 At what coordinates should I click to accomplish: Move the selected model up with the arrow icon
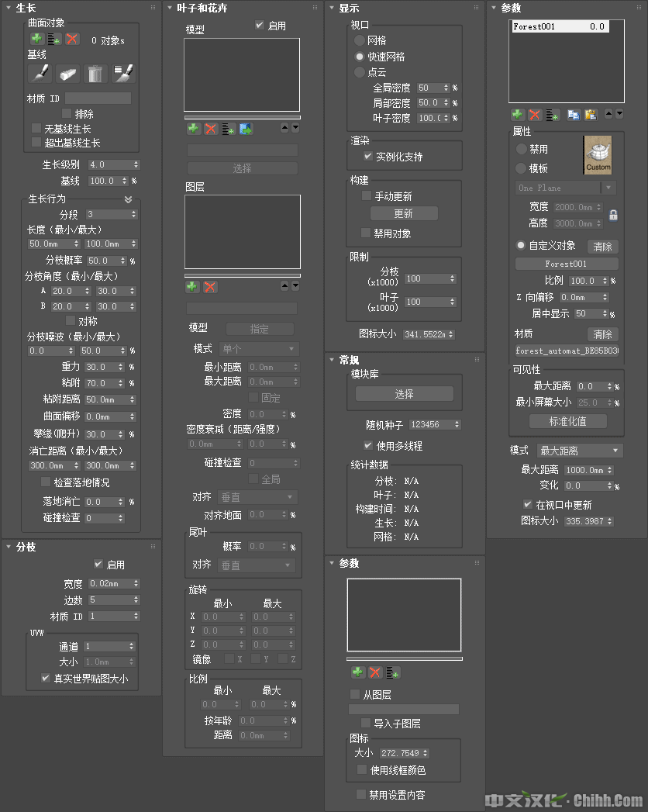click(284, 127)
